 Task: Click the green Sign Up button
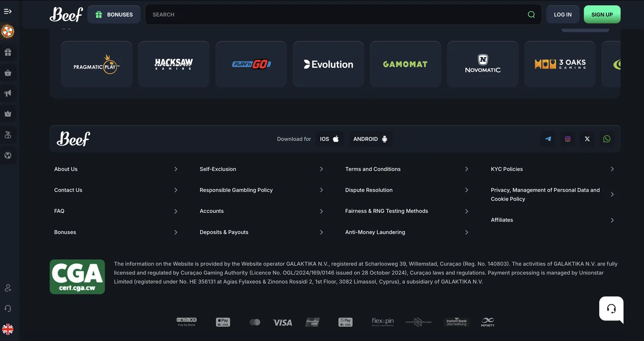[x=602, y=15]
